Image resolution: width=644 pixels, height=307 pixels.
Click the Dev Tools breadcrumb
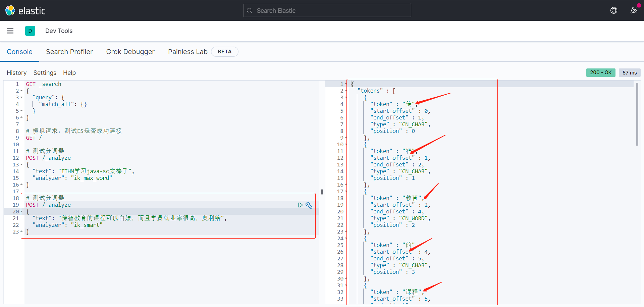pyautogui.click(x=59, y=31)
